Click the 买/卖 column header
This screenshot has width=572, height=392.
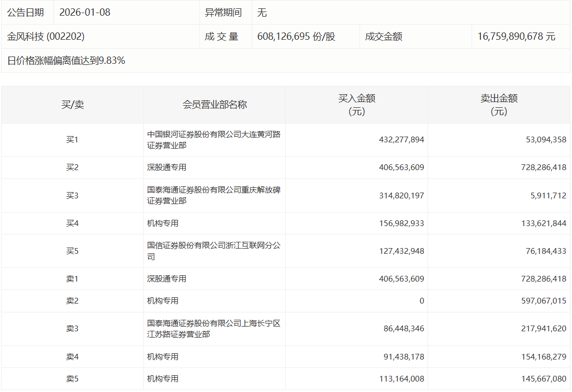[x=73, y=105]
